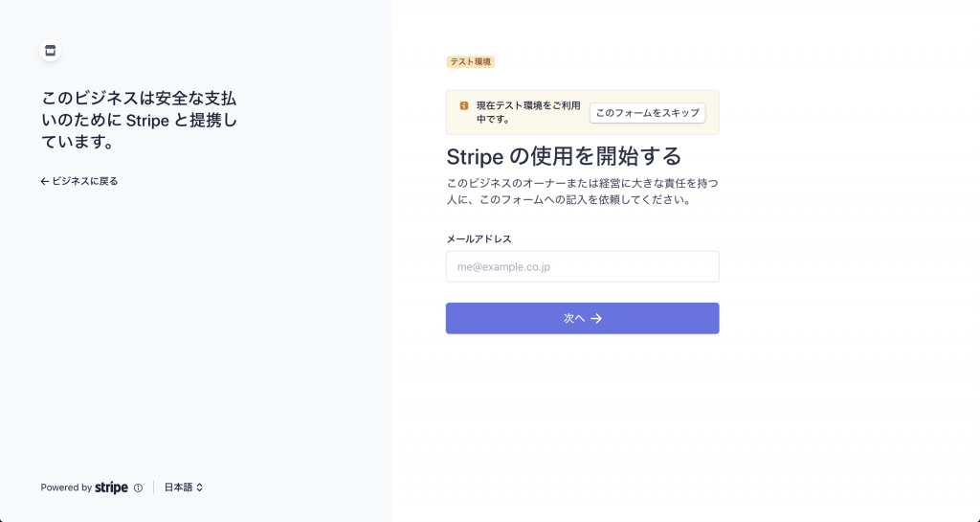Click the store icon at top left
The width and height of the screenshot is (980, 522).
[51, 51]
